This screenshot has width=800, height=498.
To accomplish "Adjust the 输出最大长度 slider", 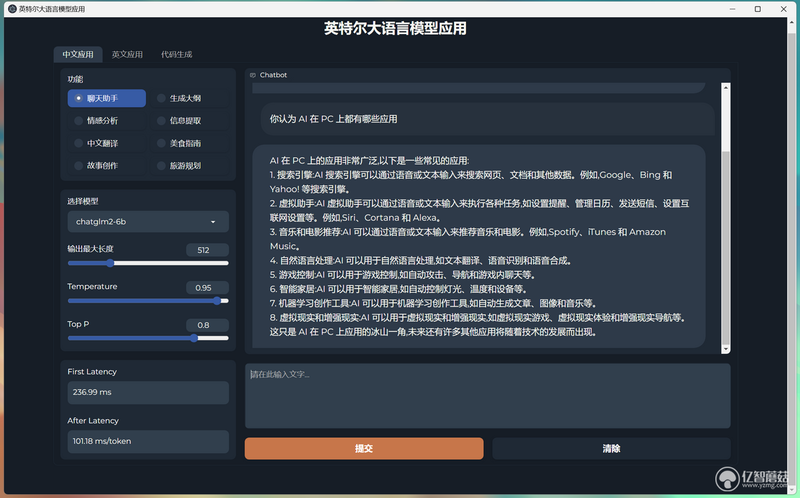I will 148,263.
